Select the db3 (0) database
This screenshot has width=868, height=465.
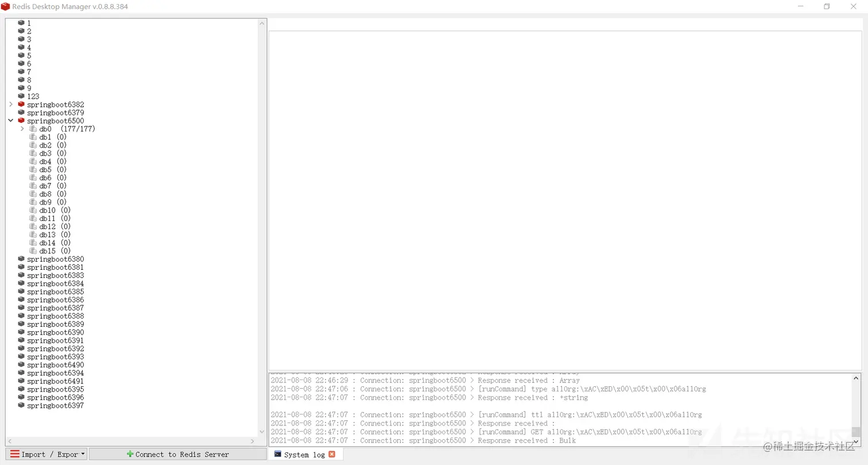pos(53,153)
